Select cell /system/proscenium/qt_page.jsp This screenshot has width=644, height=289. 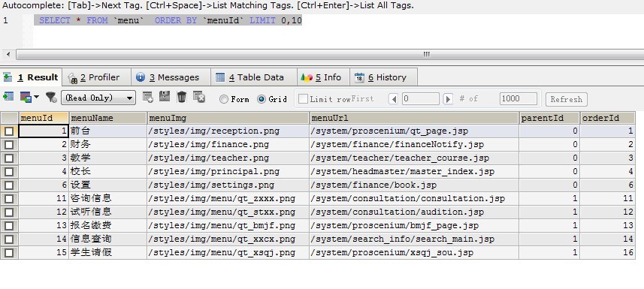414,131
